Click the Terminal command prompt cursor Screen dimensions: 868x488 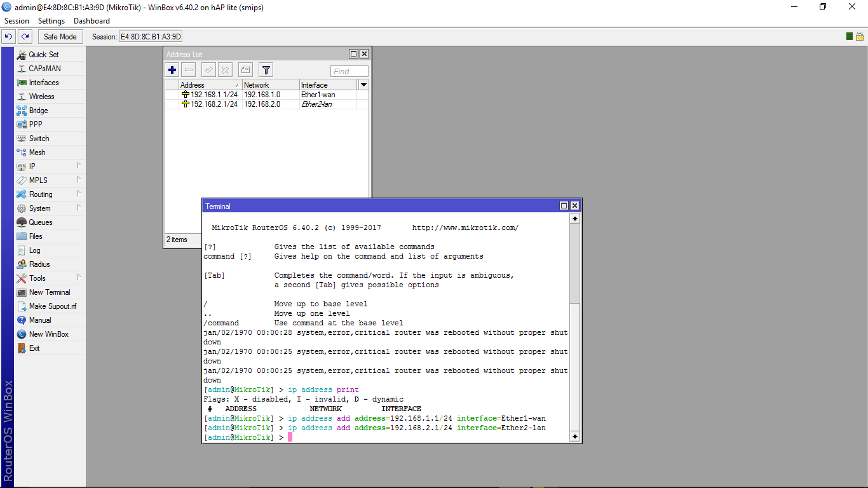point(290,437)
